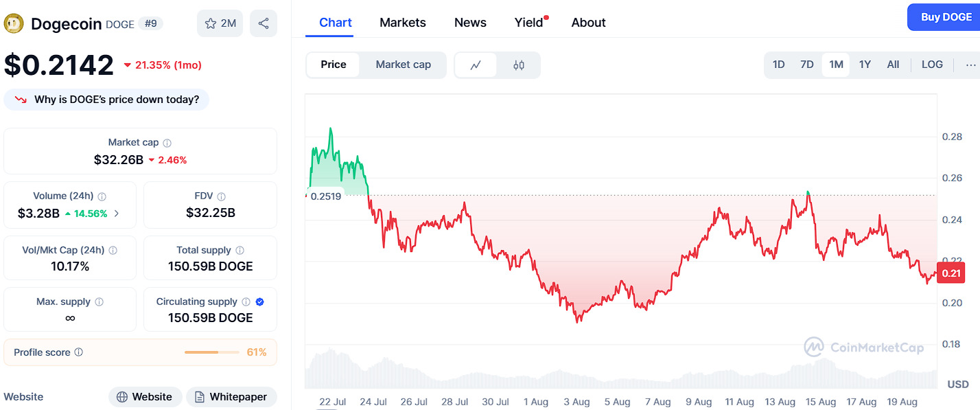This screenshot has width=980, height=410.
Task: Click the 15 Aug date on chart axis
Action: click(820, 402)
